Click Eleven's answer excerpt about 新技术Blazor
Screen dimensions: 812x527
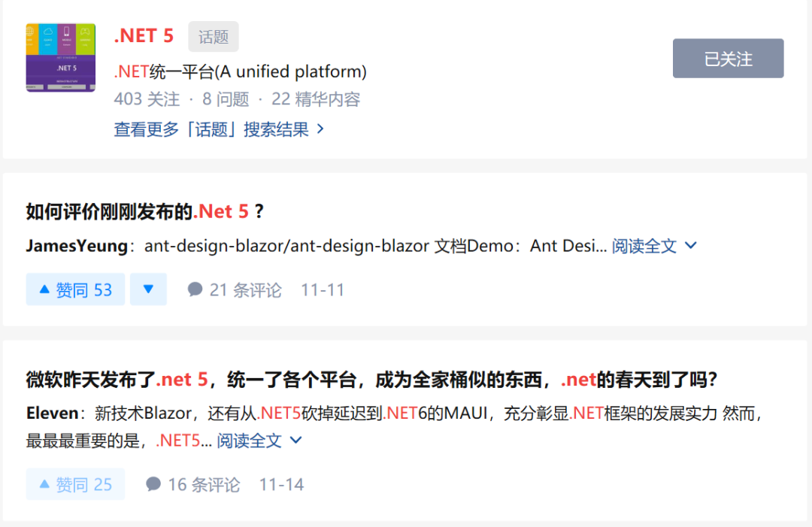[x=394, y=427]
